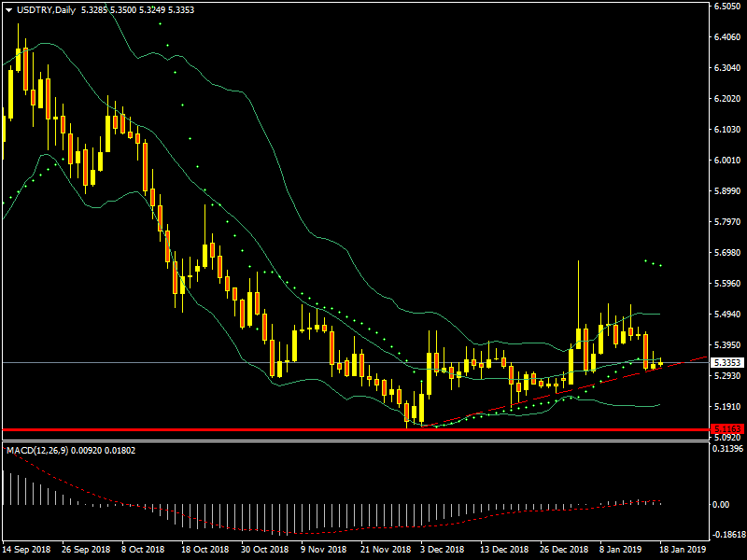747x560 pixels.
Task: Click the MACD scale value 0.31396
Action: coord(727,450)
